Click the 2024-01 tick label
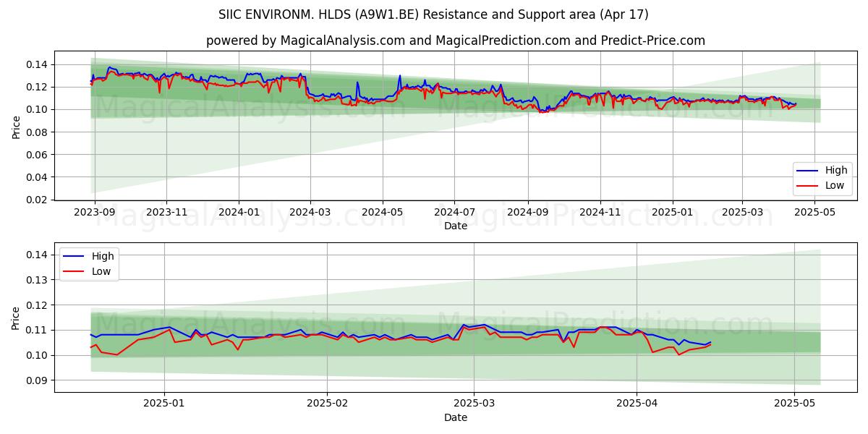Viewport: 868px width, 434px height. coord(239,212)
